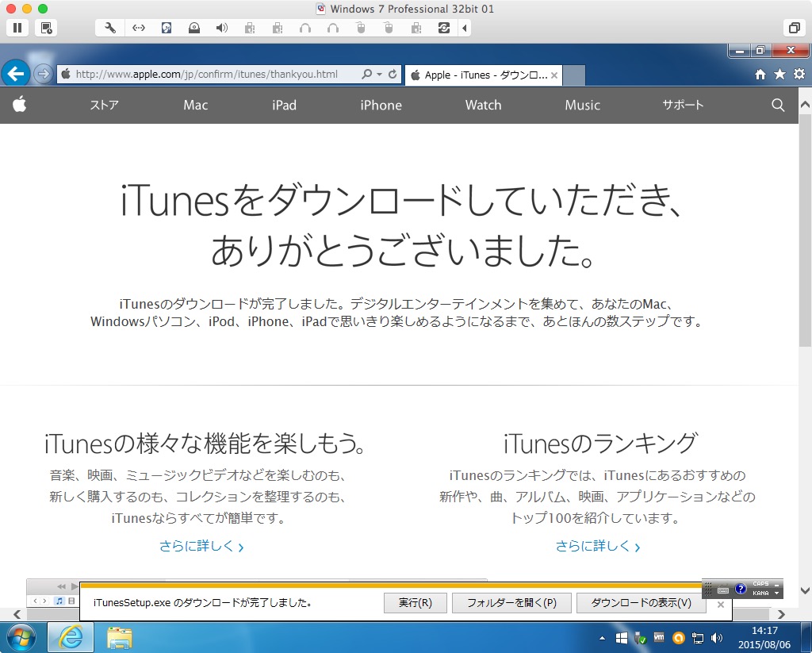Screen dimensions: 812x653
Task: Click the vertical scrollbar up arrow
Action: (x=805, y=104)
